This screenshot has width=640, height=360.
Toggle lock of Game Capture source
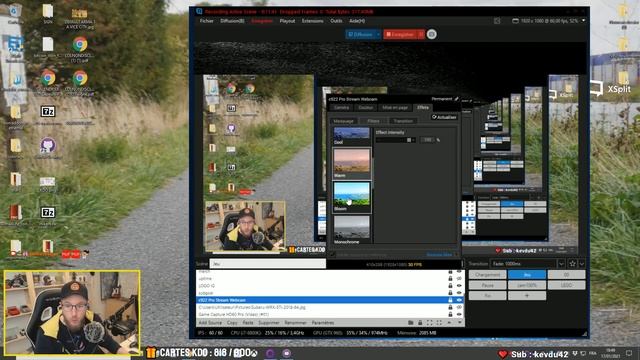click(450, 314)
